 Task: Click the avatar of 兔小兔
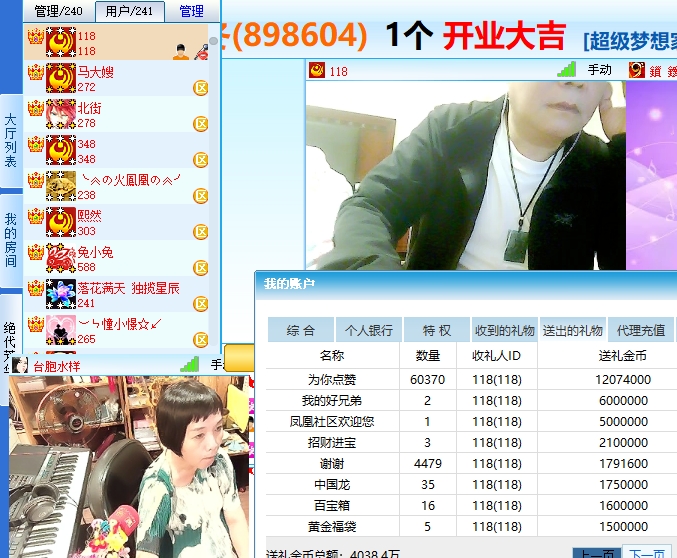(61, 259)
